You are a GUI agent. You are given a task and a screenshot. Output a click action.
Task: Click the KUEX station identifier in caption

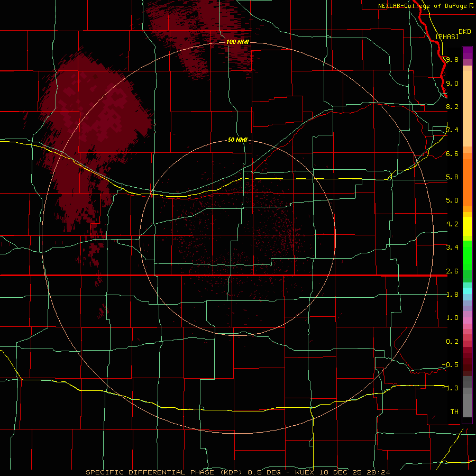point(305,472)
